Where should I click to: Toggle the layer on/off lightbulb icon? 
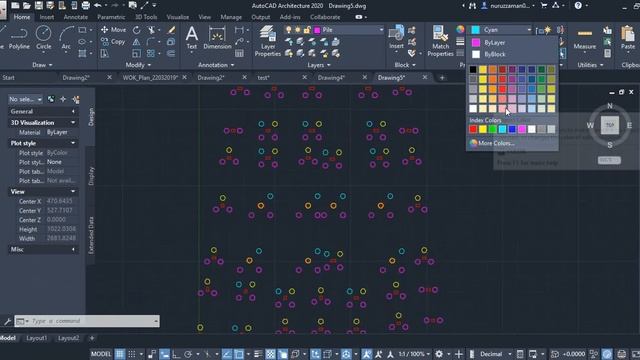(289, 30)
